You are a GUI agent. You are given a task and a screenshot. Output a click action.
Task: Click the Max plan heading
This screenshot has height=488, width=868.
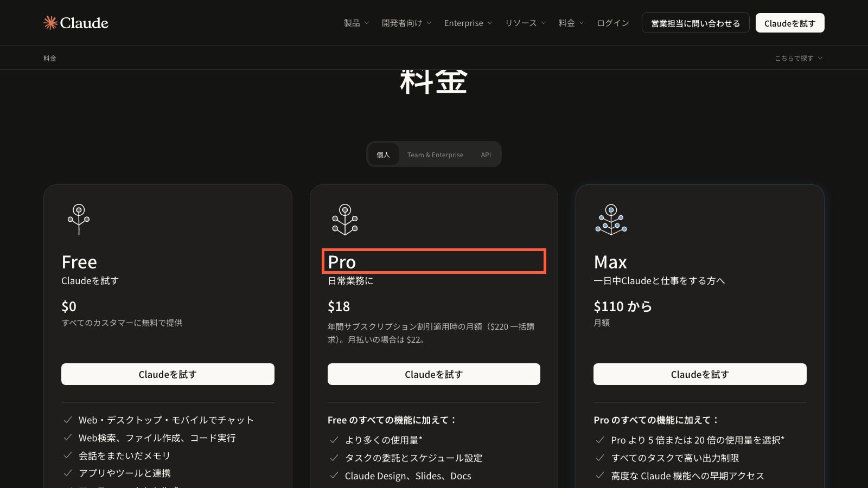tap(610, 262)
